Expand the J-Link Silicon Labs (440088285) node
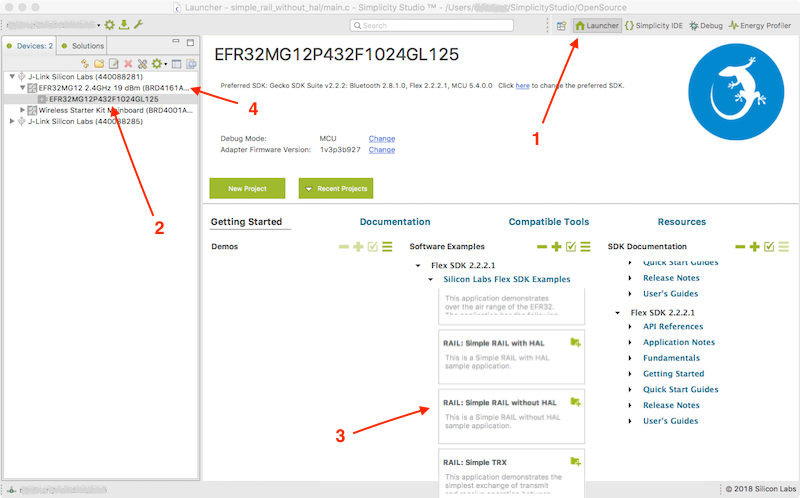Viewport: 800px width, 498px height. pyautogui.click(x=12, y=121)
